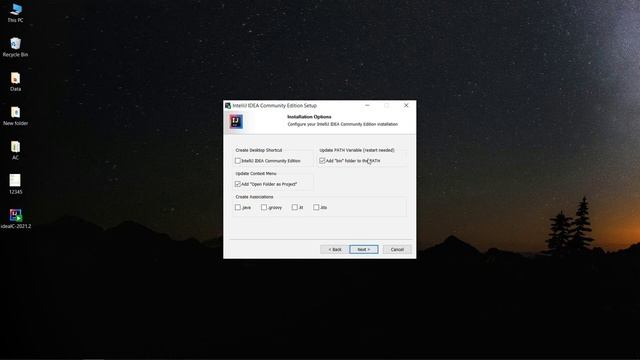Click the Create Desktop Shortcut label
The height and width of the screenshot is (360, 640).
259,150
